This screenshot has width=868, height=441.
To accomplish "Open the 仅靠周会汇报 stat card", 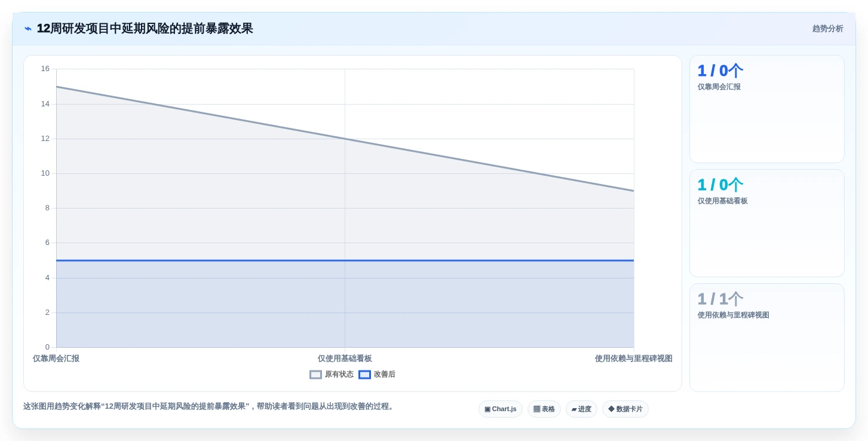I will tap(767, 109).
